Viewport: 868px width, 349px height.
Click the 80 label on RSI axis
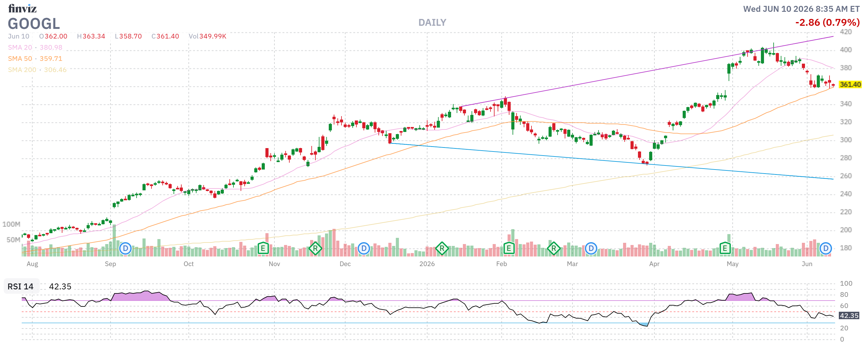coord(844,295)
